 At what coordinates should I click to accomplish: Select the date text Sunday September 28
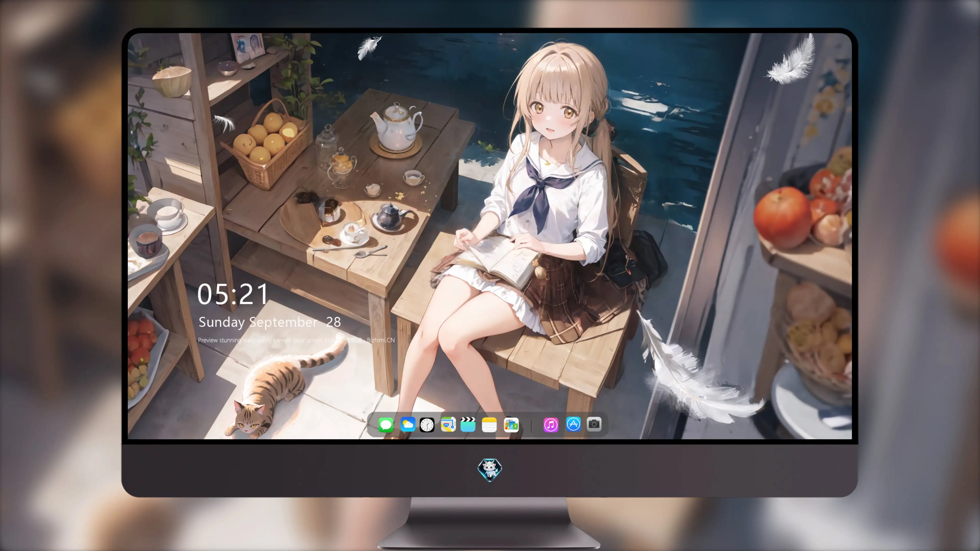click(270, 322)
